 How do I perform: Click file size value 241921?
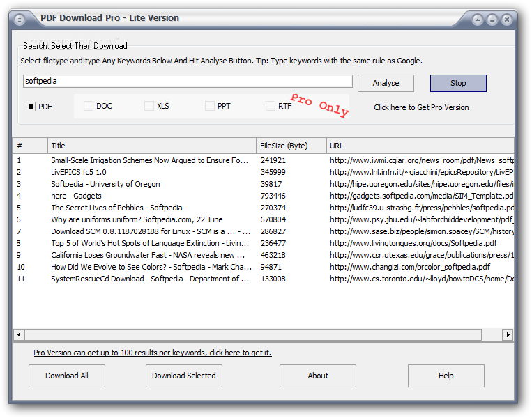273,160
